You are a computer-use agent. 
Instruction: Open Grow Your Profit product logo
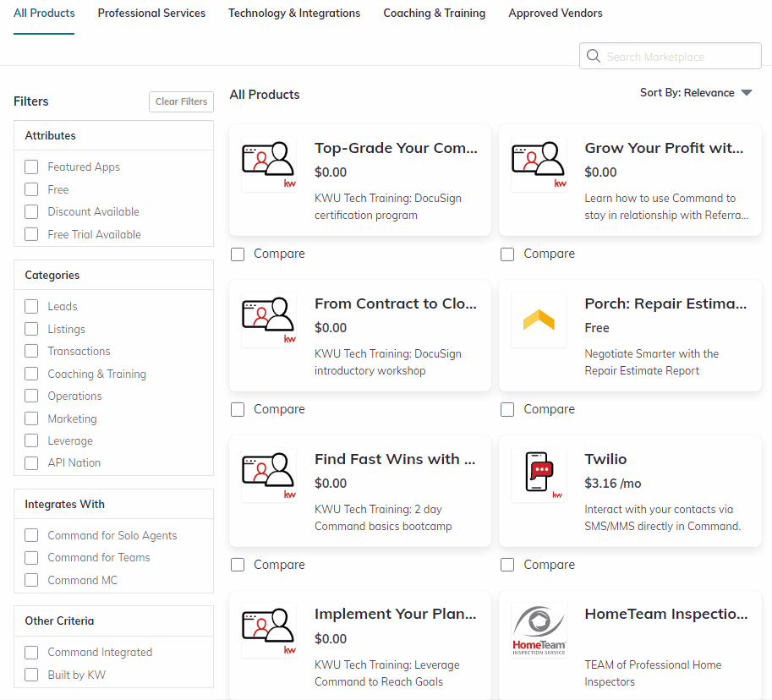(x=539, y=164)
